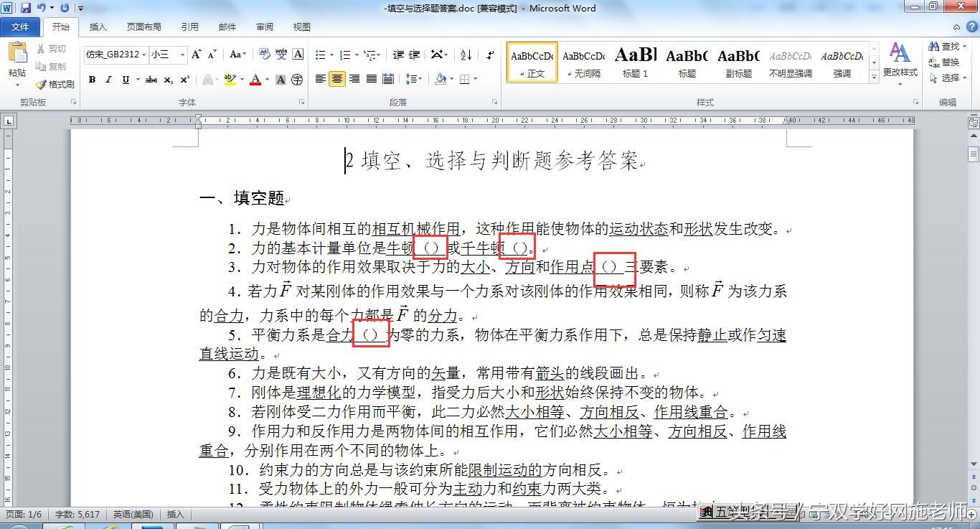Open the bullets list dropdown
The height and width of the screenshot is (529, 980).
pyautogui.click(x=332, y=55)
